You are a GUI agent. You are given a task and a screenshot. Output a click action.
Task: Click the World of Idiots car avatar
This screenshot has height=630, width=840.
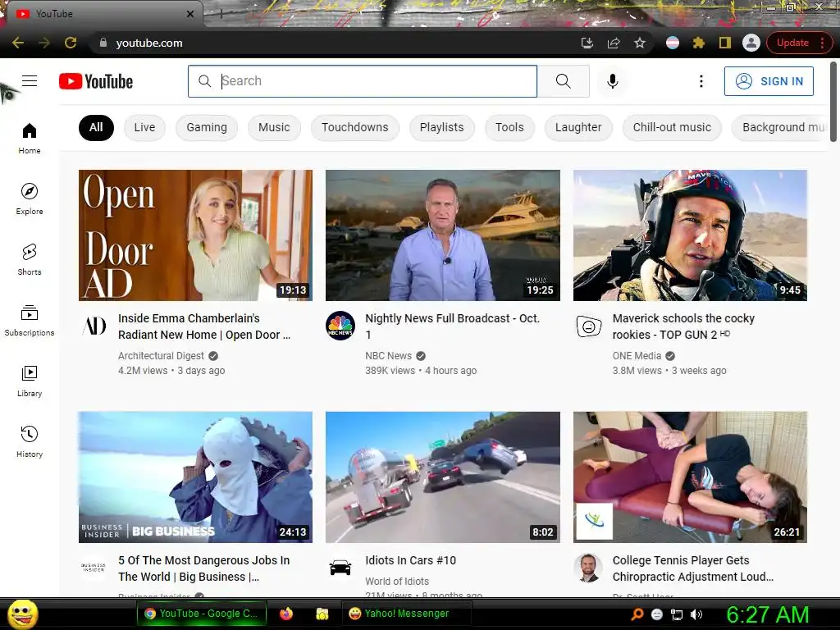tap(340, 568)
